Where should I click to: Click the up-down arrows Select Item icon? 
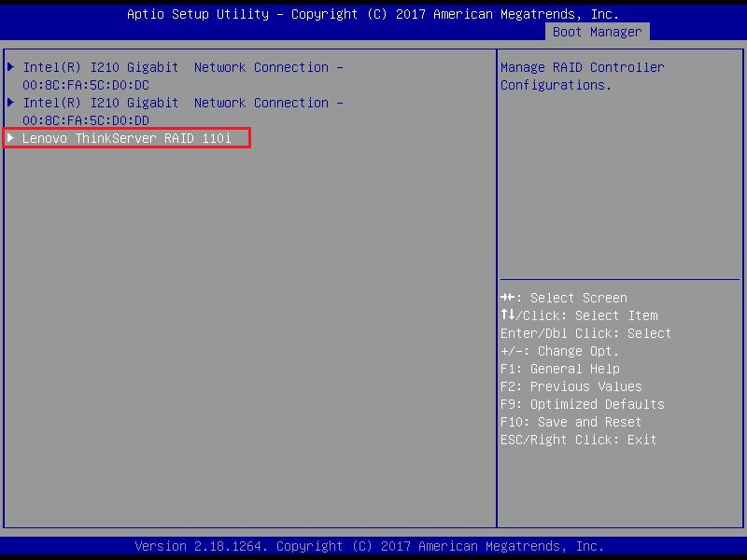507,315
